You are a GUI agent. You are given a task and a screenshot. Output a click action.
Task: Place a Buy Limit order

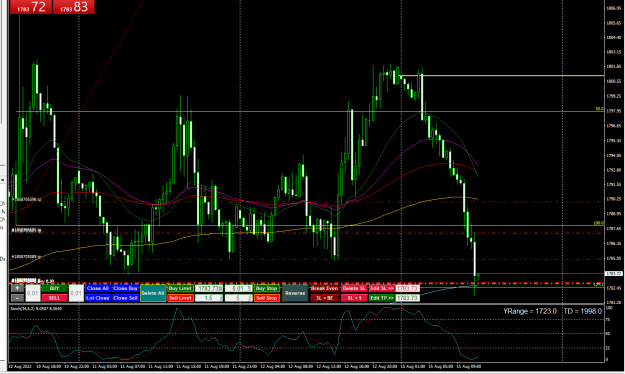[x=180, y=288]
